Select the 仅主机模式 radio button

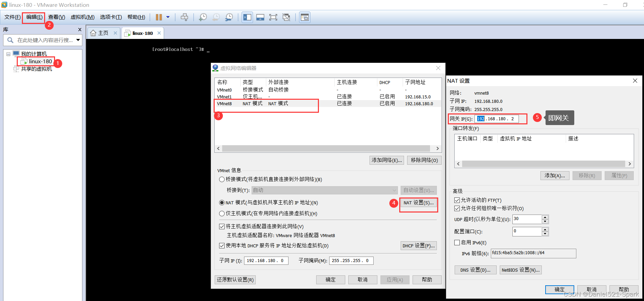point(222,214)
